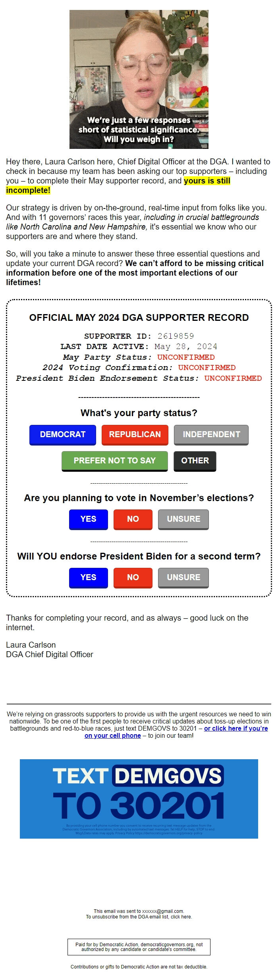Click YES to endorse President Biden
Screen dimensions: 278x980
88,578
